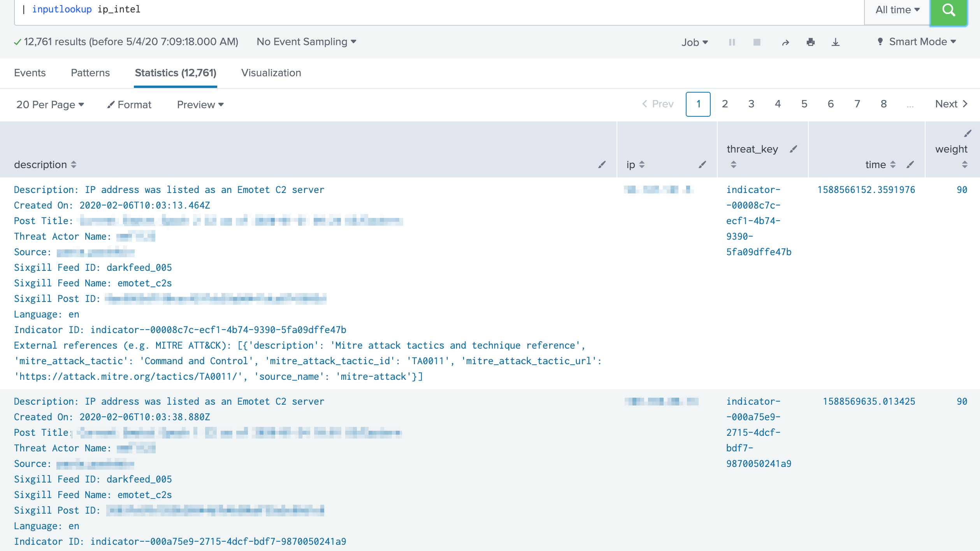The height and width of the screenshot is (551, 980).
Task: Sort by the weight column arrows
Action: click(x=964, y=165)
